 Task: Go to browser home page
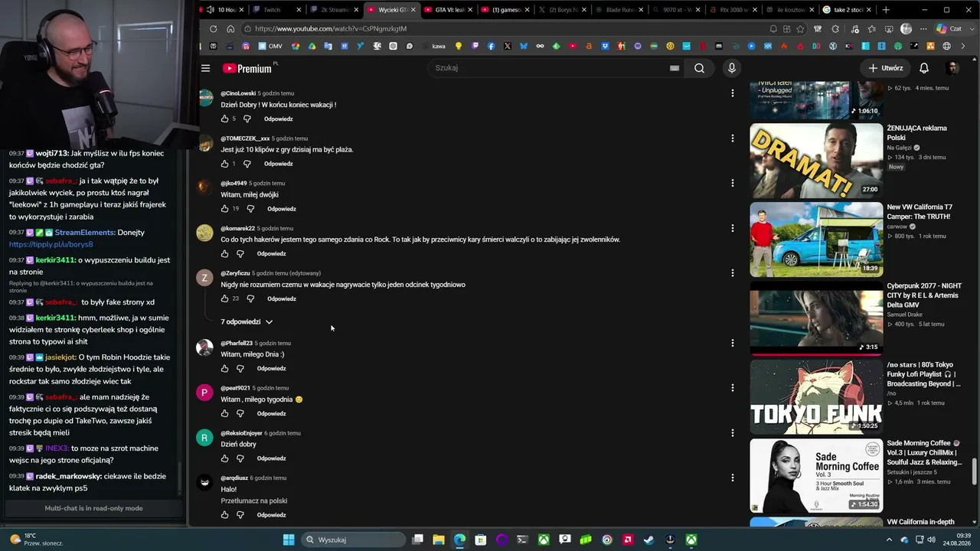tap(230, 29)
